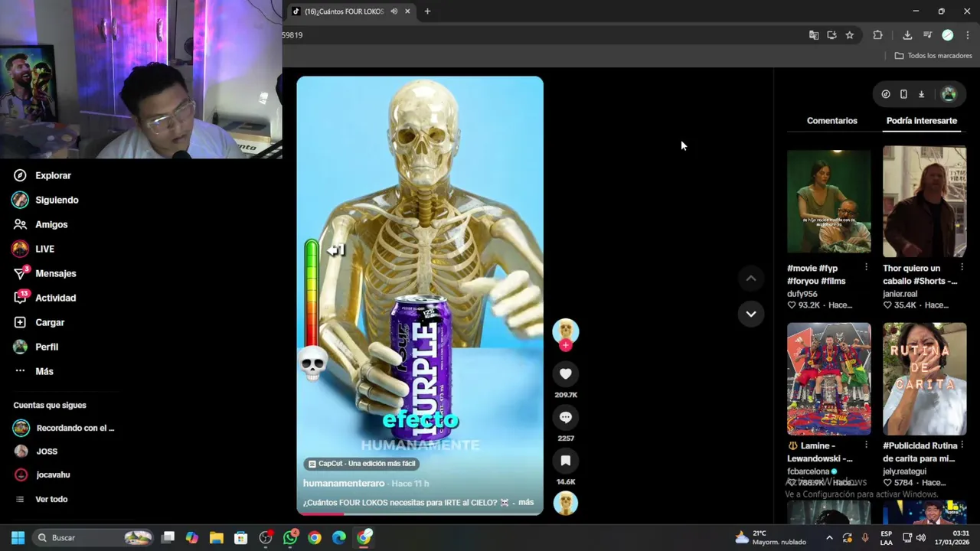The height and width of the screenshot is (551, 980).
Task: Bookmark this page with star icon
Action: pyautogui.click(x=849, y=35)
